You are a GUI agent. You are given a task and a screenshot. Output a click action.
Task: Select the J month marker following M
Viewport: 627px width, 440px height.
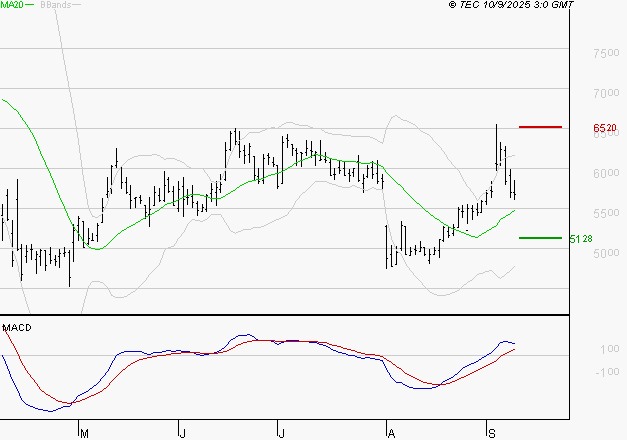coord(182,433)
